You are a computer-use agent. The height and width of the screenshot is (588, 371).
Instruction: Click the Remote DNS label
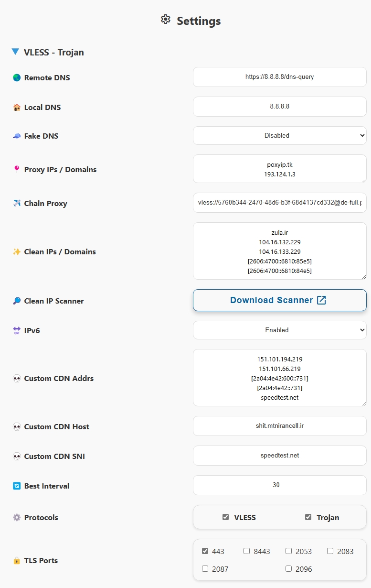pos(47,77)
